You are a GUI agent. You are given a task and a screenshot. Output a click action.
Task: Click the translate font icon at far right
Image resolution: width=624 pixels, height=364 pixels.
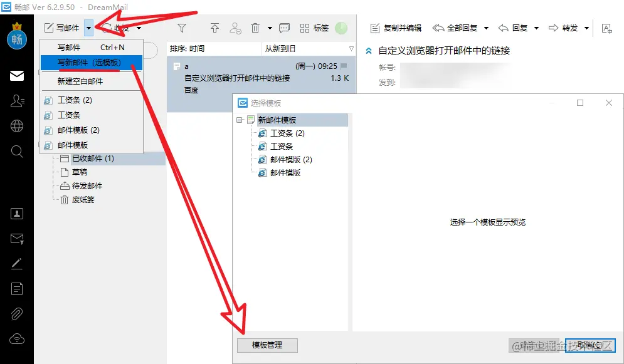click(607, 28)
